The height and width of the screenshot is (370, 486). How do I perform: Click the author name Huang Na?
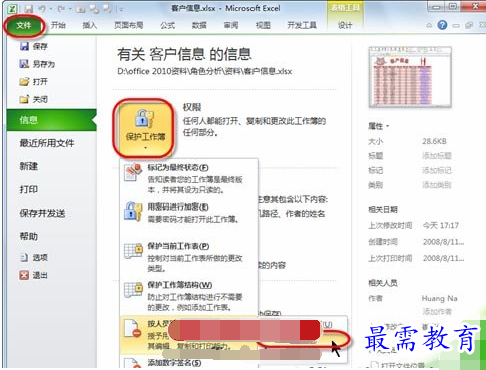click(439, 298)
